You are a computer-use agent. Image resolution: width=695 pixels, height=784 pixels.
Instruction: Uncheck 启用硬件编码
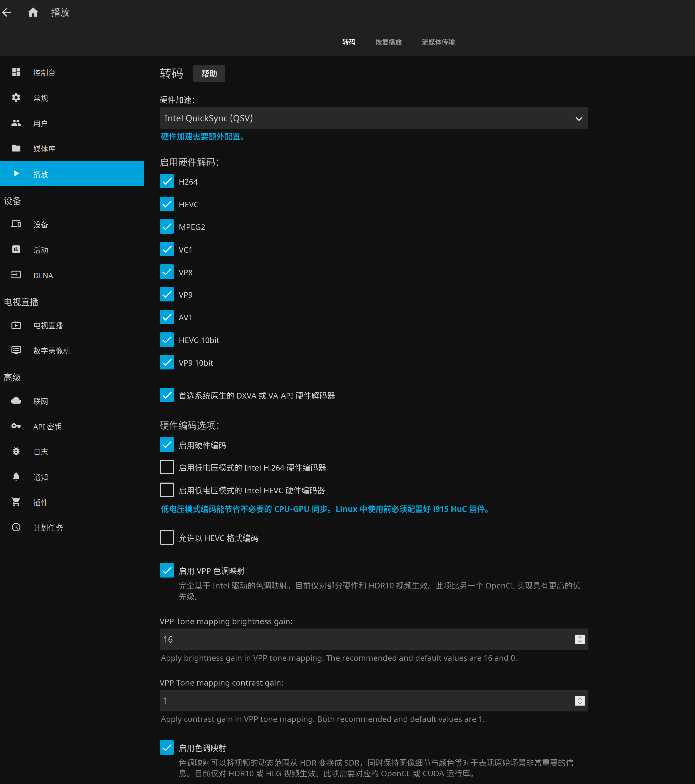[x=167, y=445]
